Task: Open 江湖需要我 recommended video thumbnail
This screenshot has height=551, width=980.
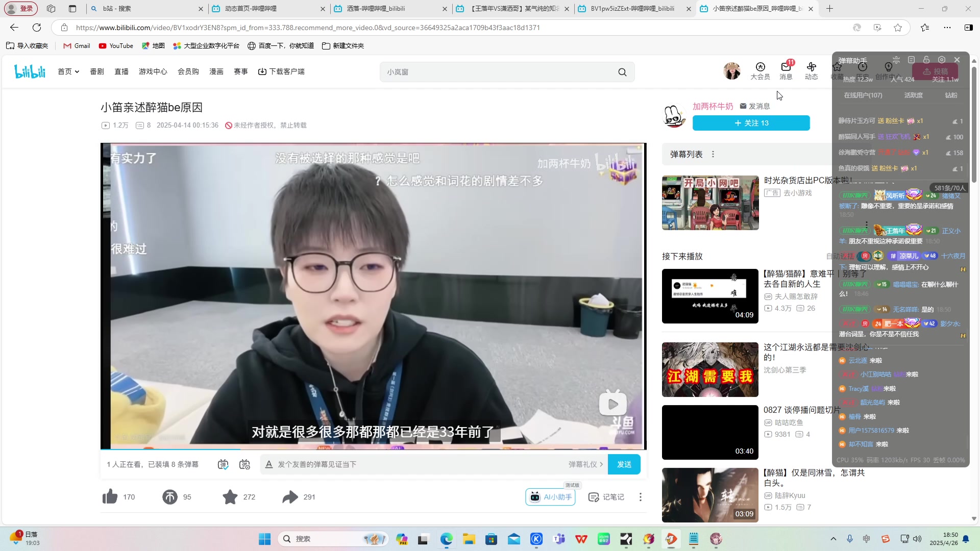Action: click(710, 369)
